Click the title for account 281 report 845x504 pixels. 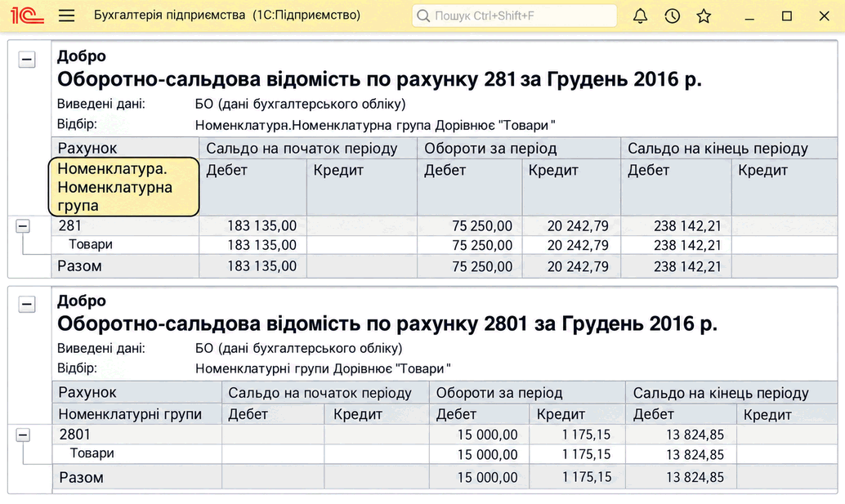coord(379,80)
